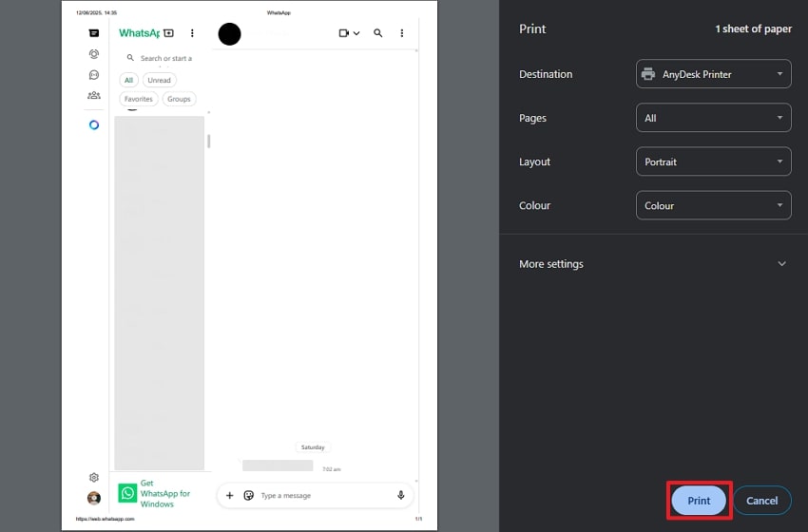Open the Destination printer dropdown

(713, 74)
